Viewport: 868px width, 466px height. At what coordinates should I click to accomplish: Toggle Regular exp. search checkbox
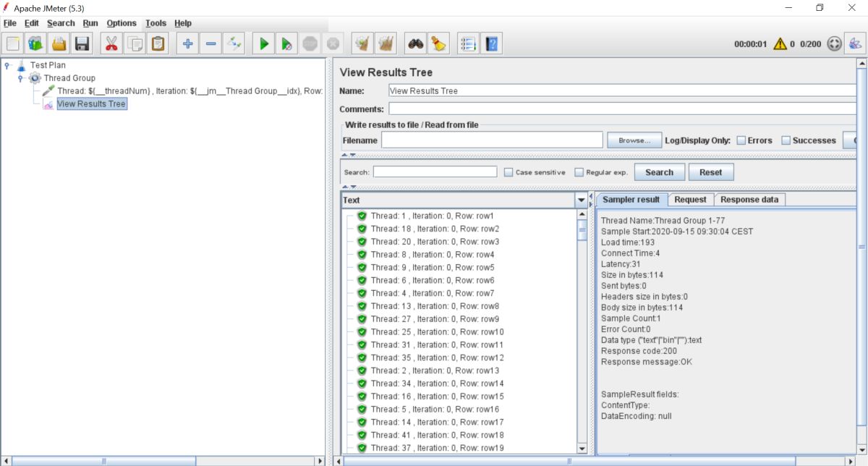click(x=579, y=172)
